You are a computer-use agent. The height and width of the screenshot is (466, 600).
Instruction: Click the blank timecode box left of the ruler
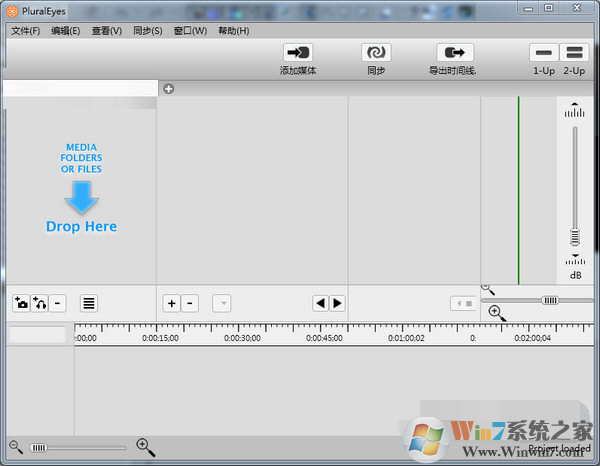click(38, 334)
